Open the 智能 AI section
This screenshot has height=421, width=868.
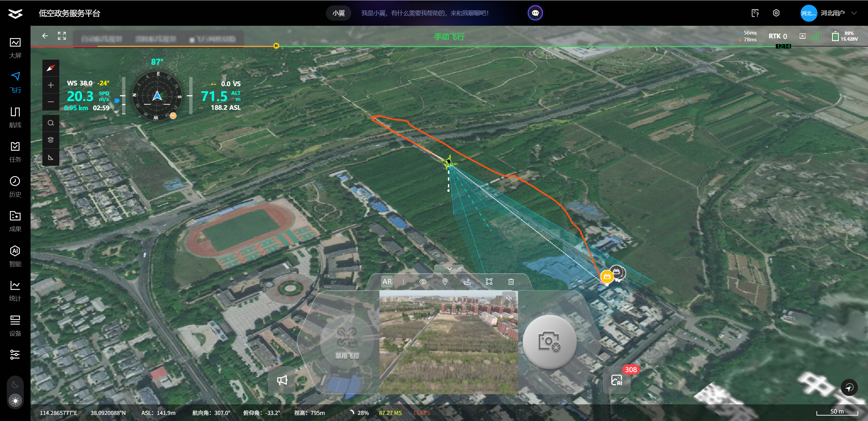click(15, 256)
